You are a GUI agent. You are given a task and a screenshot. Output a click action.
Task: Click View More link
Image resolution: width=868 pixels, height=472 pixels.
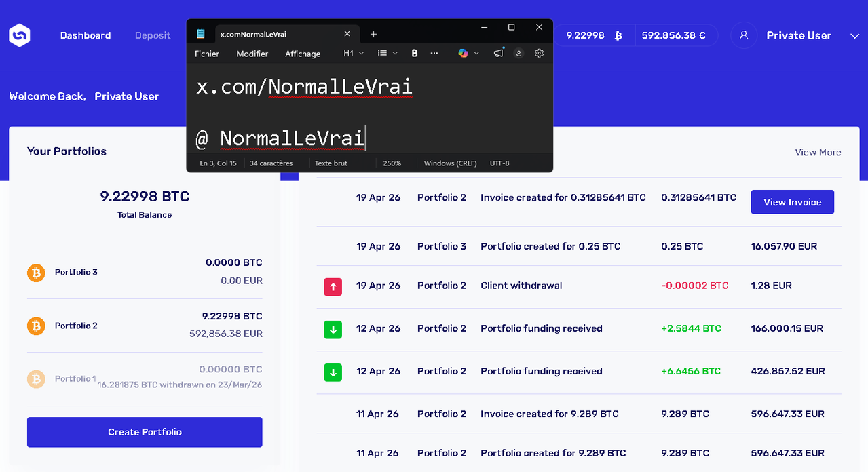click(x=818, y=153)
